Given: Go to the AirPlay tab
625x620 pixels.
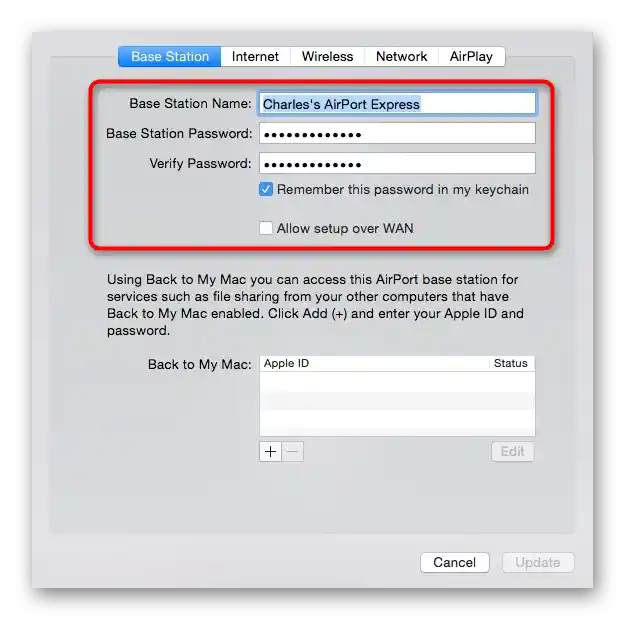Looking at the screenshot, I should (x=472, y=56).
